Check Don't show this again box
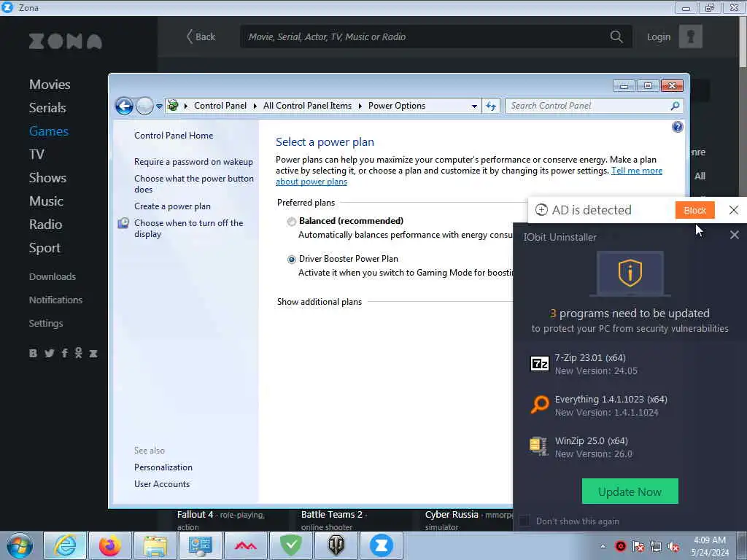Viewport: 747px width, 560px height. coord(524,521)
